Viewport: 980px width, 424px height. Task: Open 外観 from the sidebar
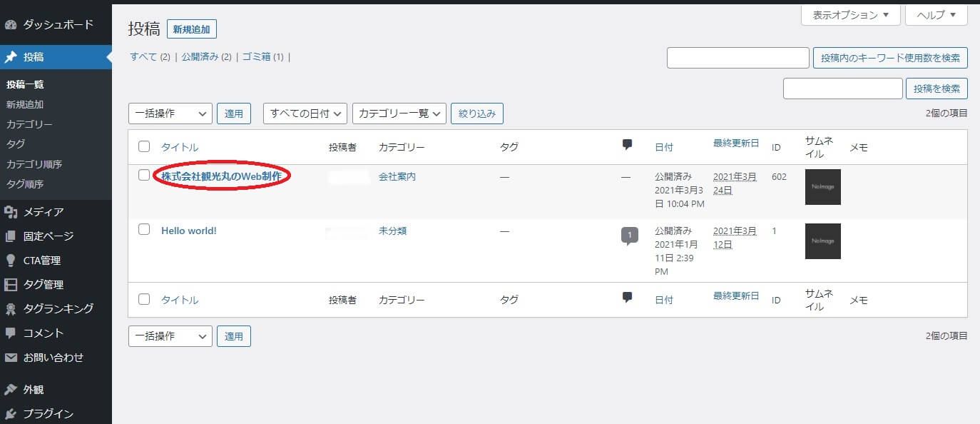pos(33,388)
